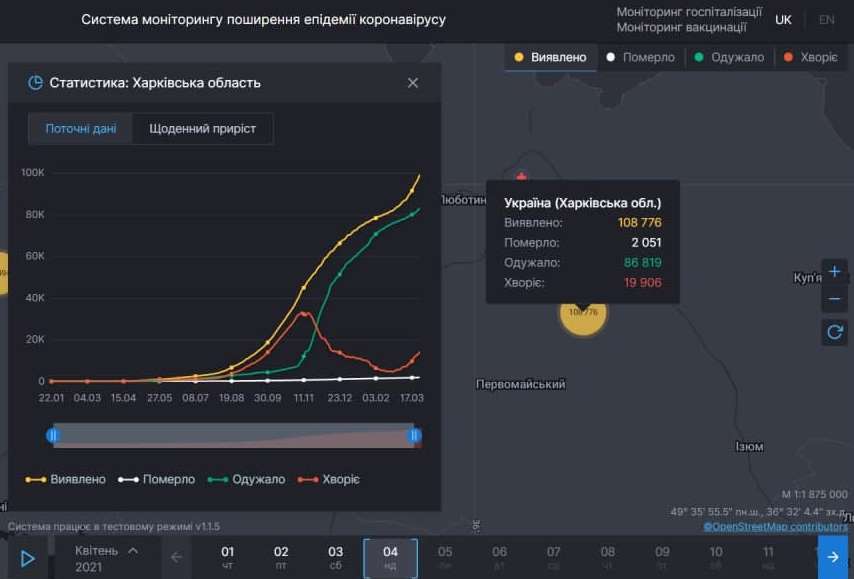This screenshot has width=854, height=579.
Task: Refresh the map with the reload icon
Action: (x=834, y=332)
